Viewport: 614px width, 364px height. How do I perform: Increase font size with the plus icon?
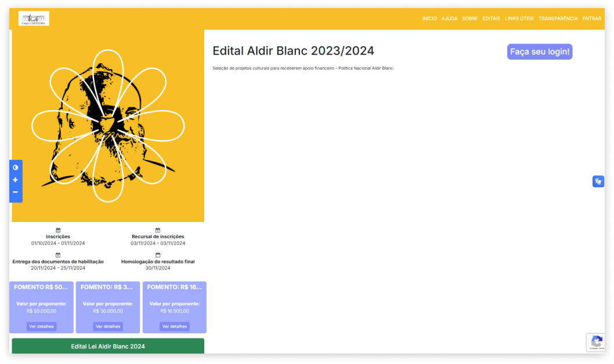point(15,180)
